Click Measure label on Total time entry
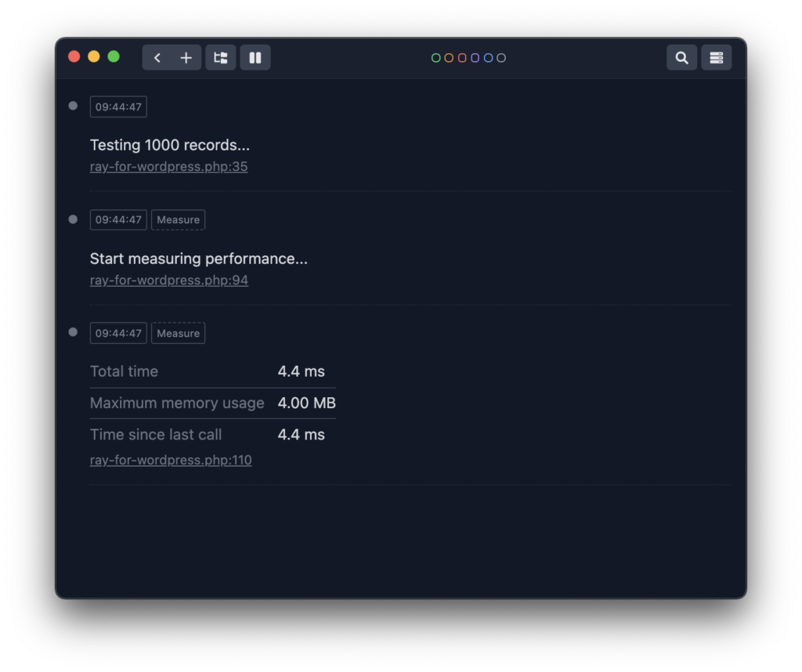Screen dimensions: 802x672 point(178,334)
